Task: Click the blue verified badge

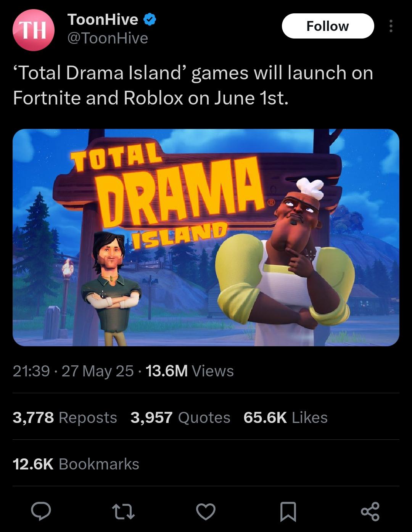Action: (x=150, y=20)
